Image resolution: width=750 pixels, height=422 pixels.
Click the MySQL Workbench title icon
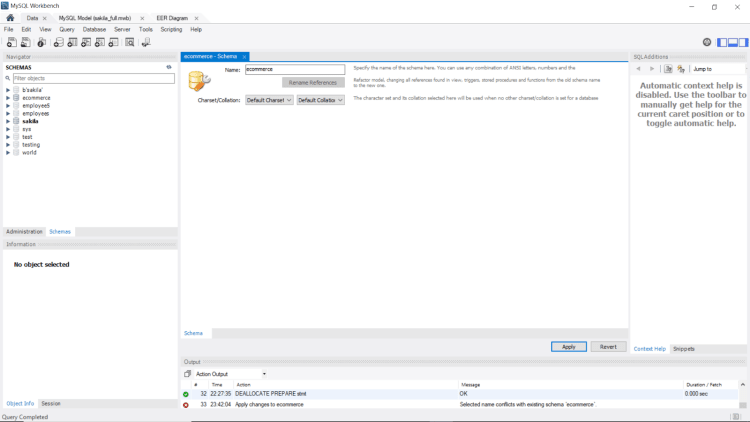coord(5,6)
